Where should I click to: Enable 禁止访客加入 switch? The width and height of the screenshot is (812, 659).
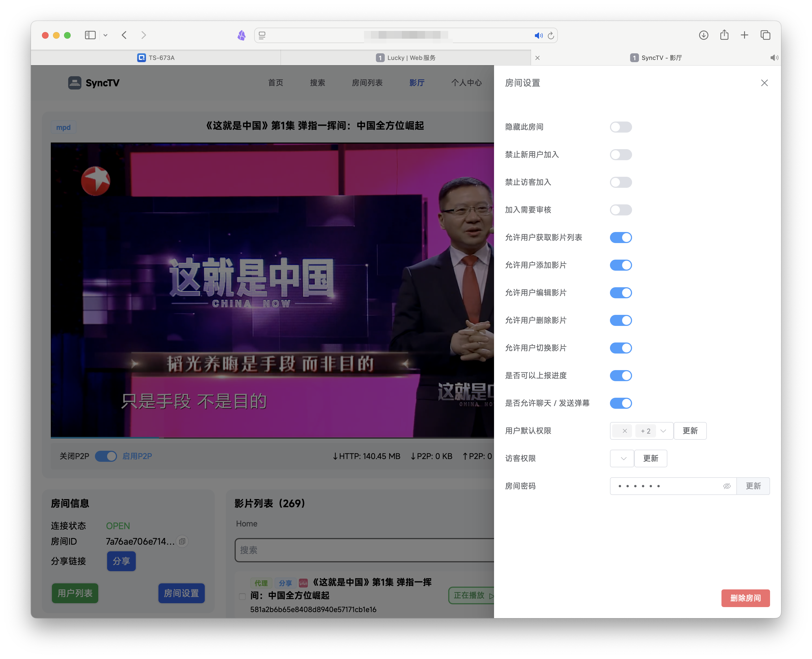point(620,182)
